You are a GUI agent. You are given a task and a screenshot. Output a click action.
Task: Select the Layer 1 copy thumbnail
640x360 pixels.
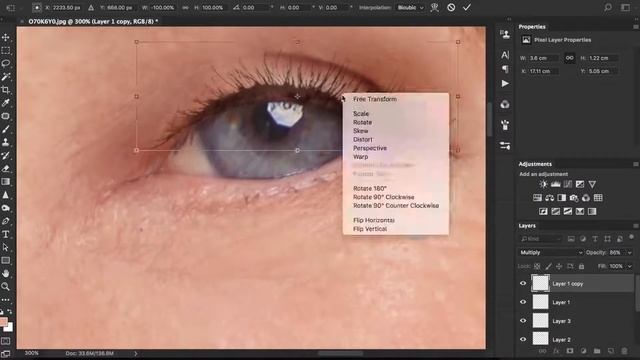tap(540, 283)
